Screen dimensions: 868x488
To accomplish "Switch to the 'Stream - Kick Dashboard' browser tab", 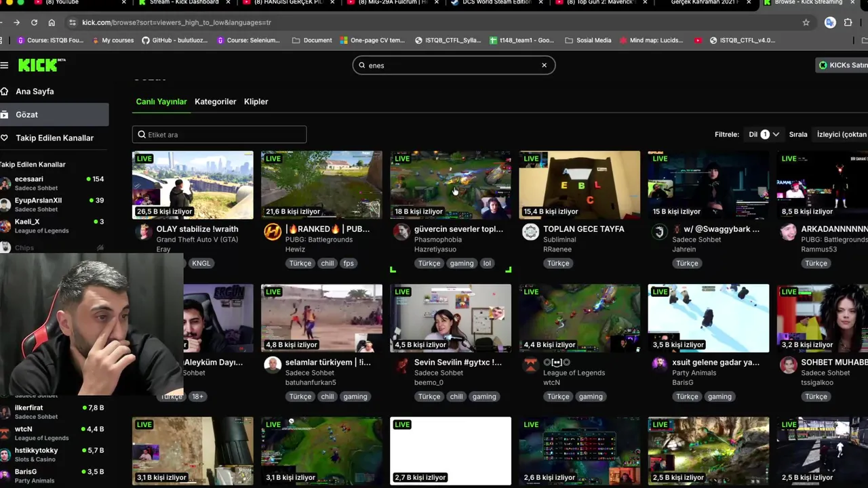I will [183, 3].
